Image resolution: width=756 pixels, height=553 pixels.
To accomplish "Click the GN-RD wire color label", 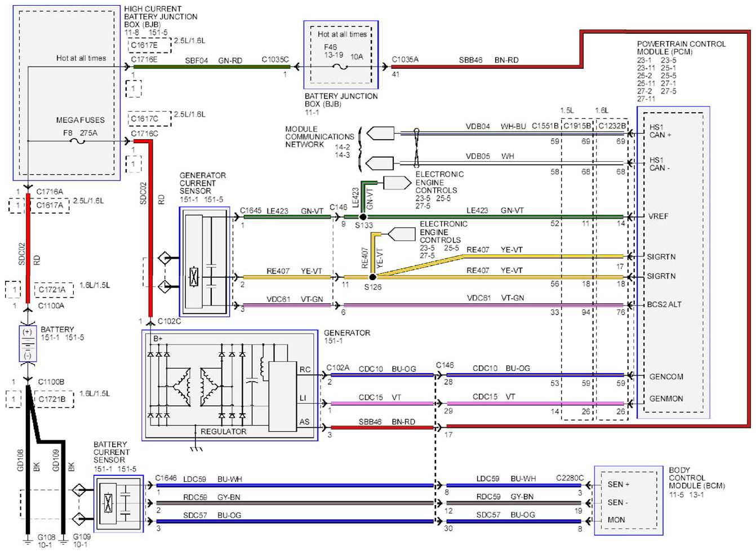I will (x=230, y=60).
